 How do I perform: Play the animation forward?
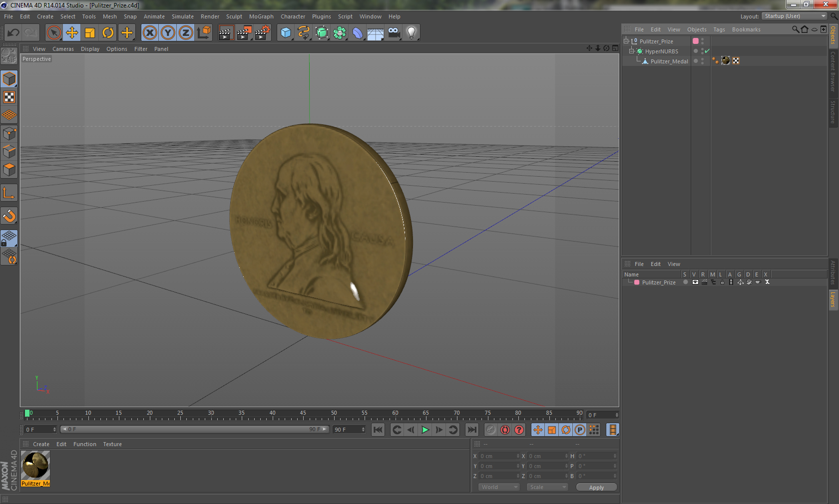tap(425, 430)
